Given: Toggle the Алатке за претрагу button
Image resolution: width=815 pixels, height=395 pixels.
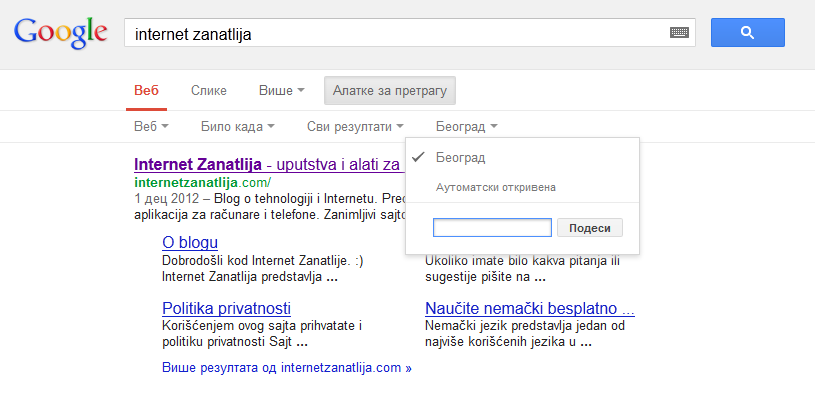Looking at the screenshot, I should tap(390, 91).
